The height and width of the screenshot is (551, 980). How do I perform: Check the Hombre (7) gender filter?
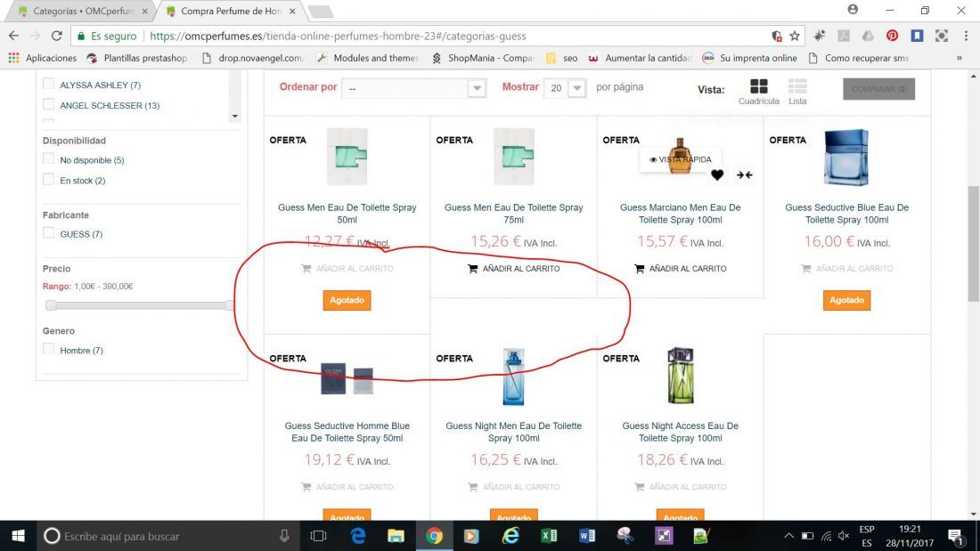(48, 350)
